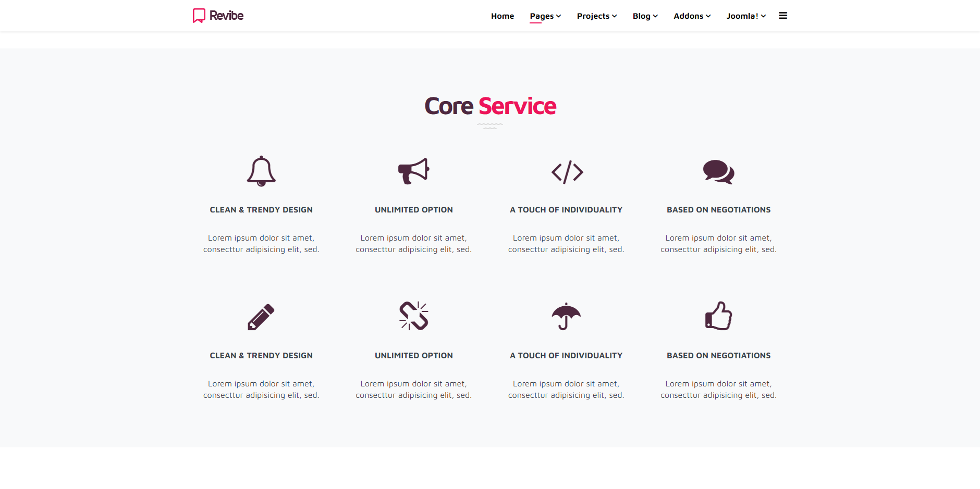The image size is (980, 489).
Task: Open the hamburger menu in navbar
Action: pyautogui.click(x=783, y=16)
